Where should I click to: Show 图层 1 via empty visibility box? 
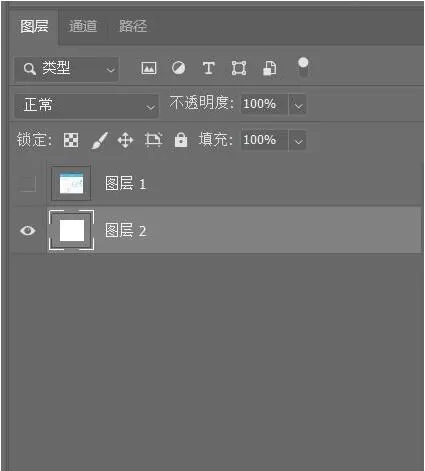click(27, 184)
